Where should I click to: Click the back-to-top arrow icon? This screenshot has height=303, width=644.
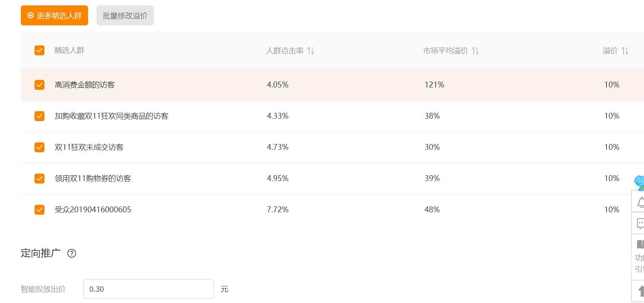tap(640, 291)
